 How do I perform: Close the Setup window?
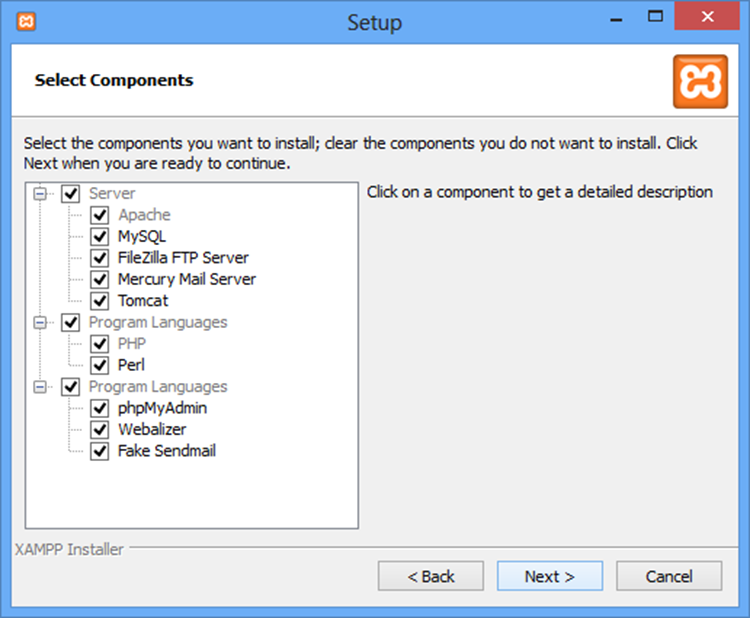pyautogui.click(x=709, y=17)
